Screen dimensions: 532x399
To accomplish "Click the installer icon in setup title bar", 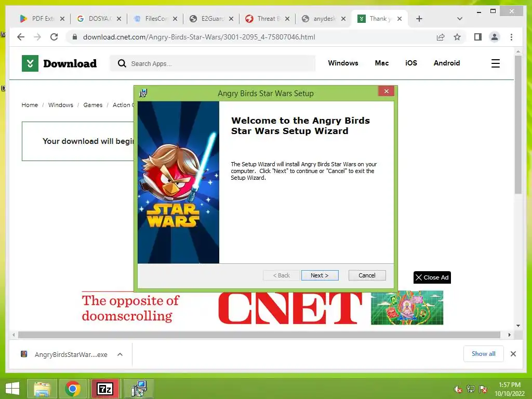I will (x=143, y=93).
